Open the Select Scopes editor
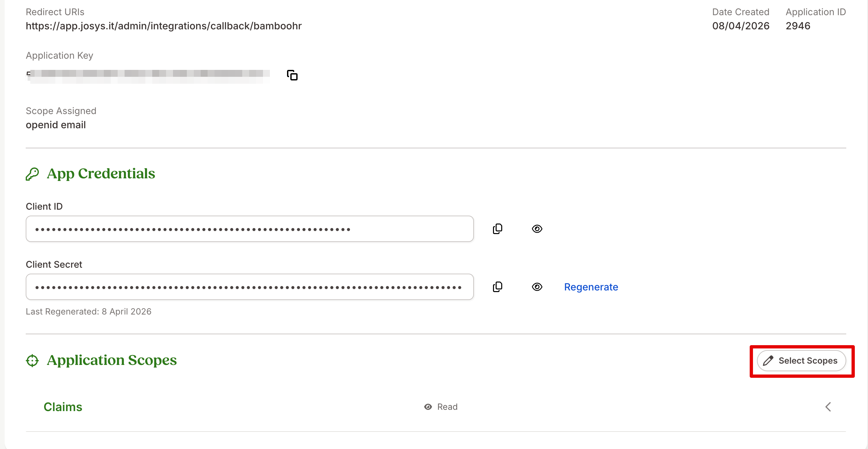Image resolution: width=868 pixels, height=449 pixels. (x=801, y=361)
